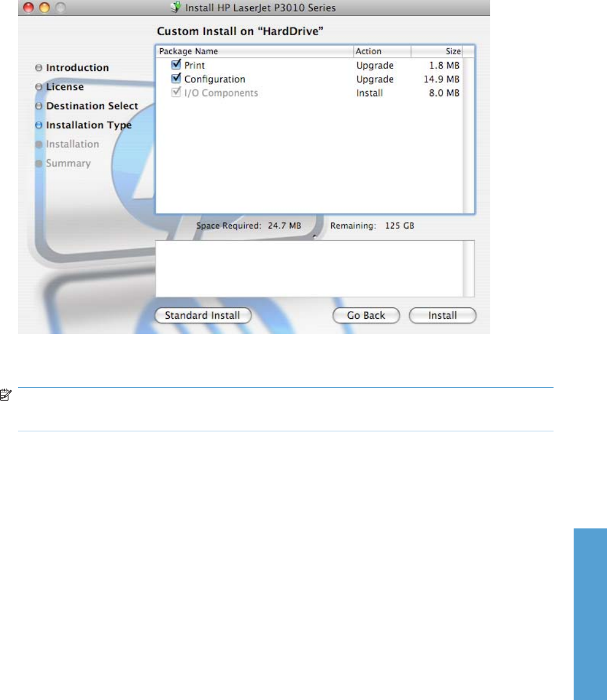Click the Standard Install button
607x700 pixels.
pyautogui.click(x=203, y=315)
